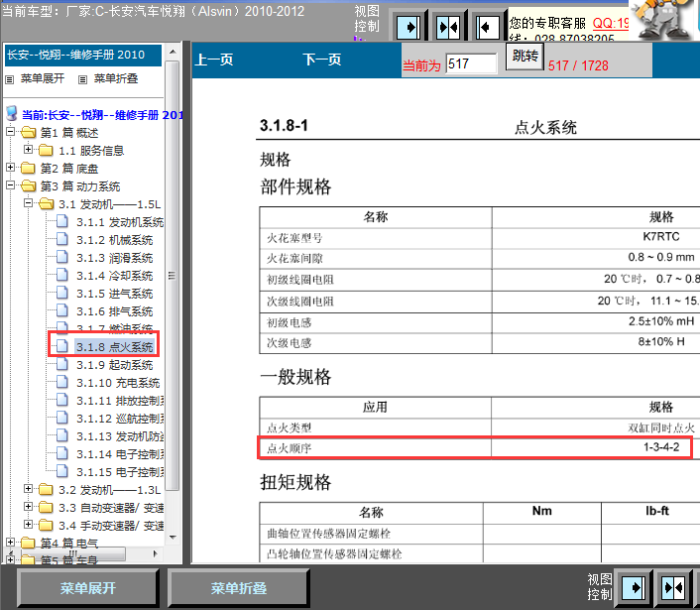This screenshot has width=700, height=610.
Task: Click the folder icon of 3.4 手动变速器
Action: (46, 525)
